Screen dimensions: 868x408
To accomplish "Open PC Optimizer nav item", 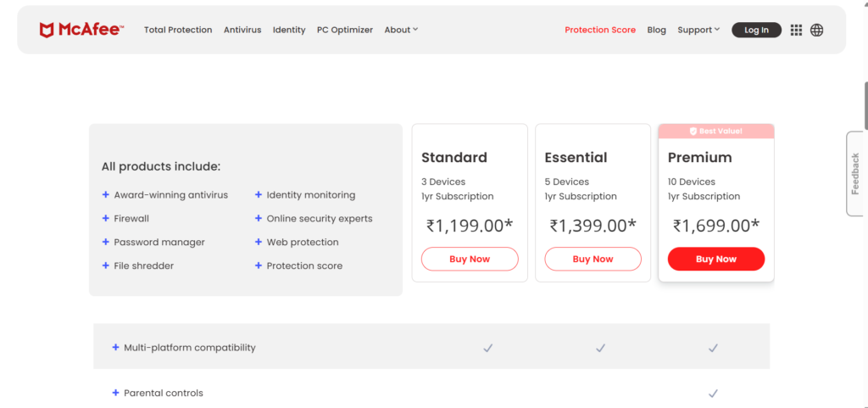I will point(345,30).
